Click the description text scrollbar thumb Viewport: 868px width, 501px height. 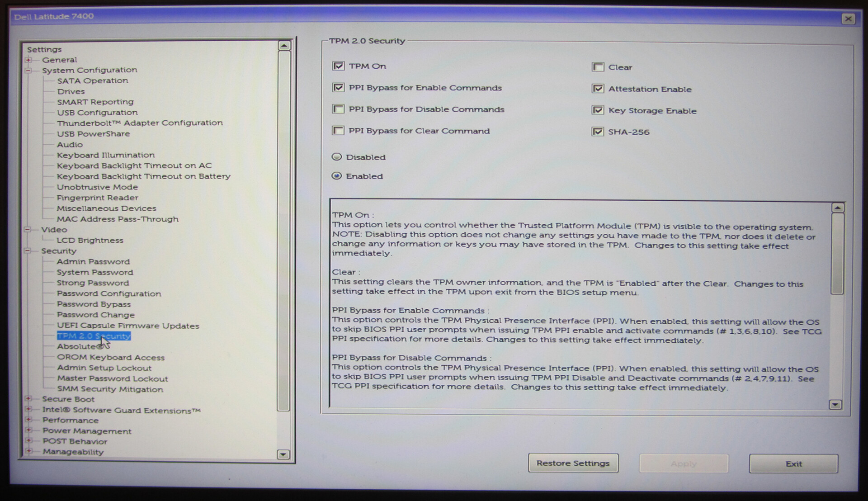coord(837,253)
